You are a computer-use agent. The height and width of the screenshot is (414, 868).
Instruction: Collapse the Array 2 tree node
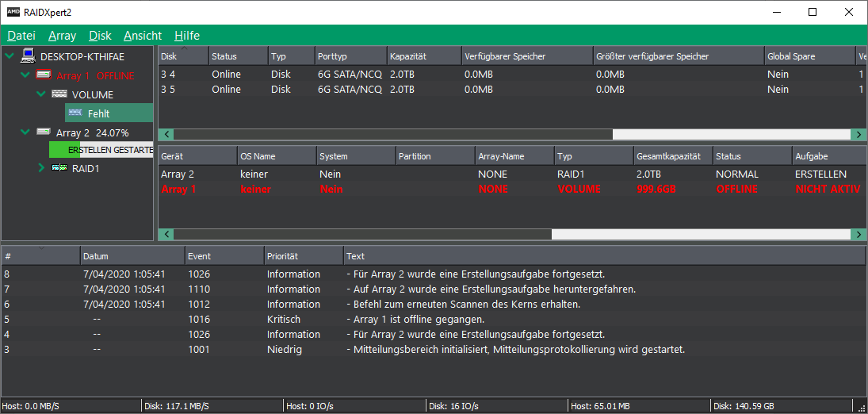point(25,132)
